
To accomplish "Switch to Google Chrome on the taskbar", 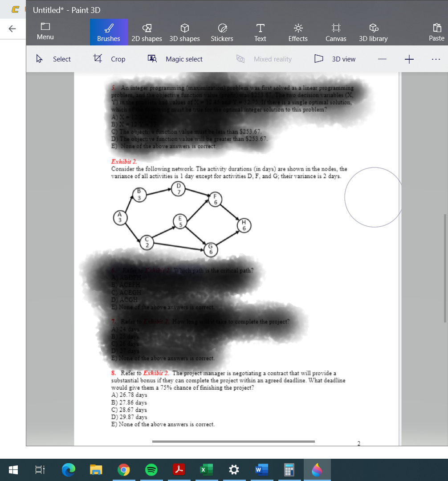I will pos(123,470).
